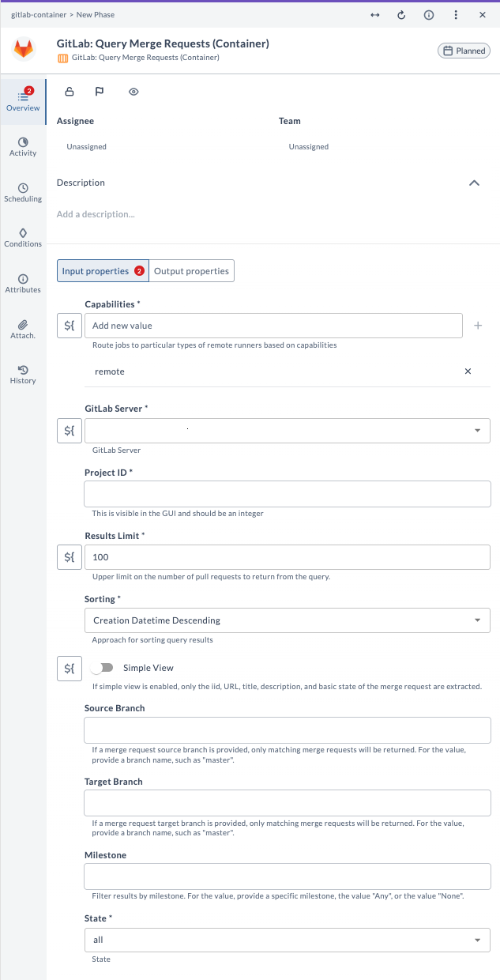Viewport: 500px width, 980px height.
Task: Click the Capabilities Add new value field
Action: [273, 326]
